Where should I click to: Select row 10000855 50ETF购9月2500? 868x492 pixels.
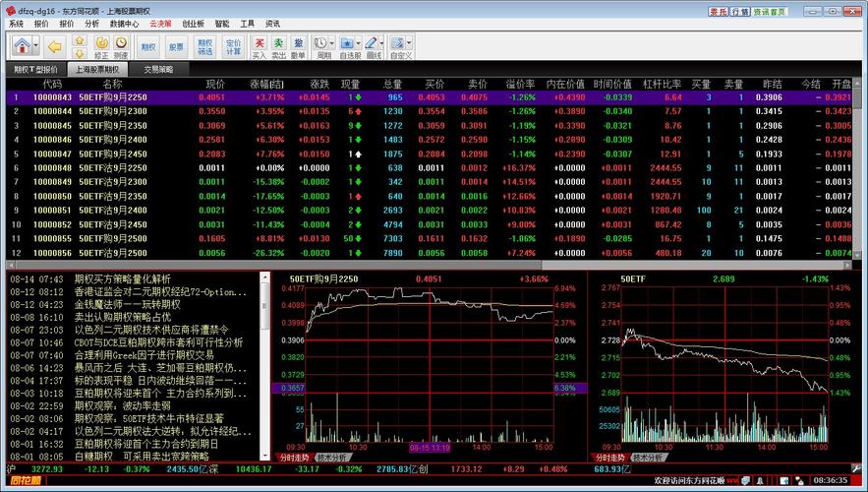tap(430, 238)
